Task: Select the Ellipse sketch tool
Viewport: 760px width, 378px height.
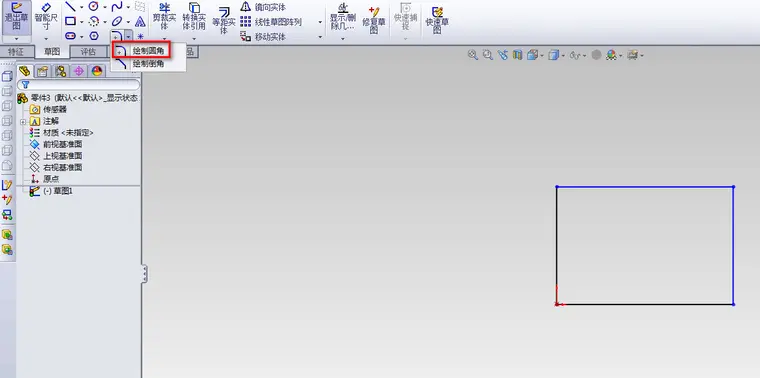Action: pos(117,21)
